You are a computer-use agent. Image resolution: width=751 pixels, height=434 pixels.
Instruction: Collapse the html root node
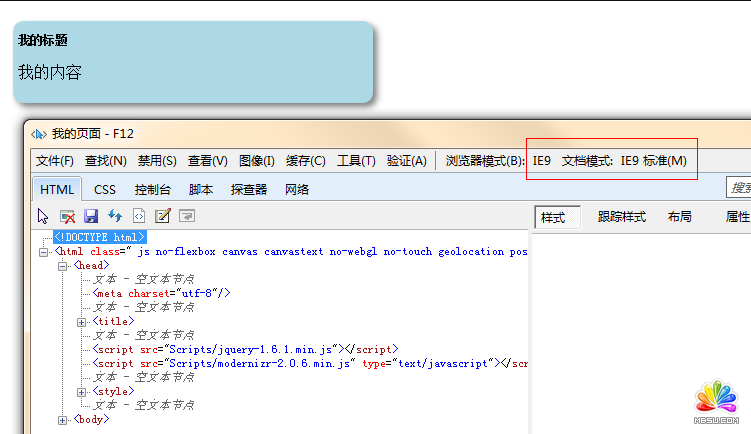pos(43,252)
